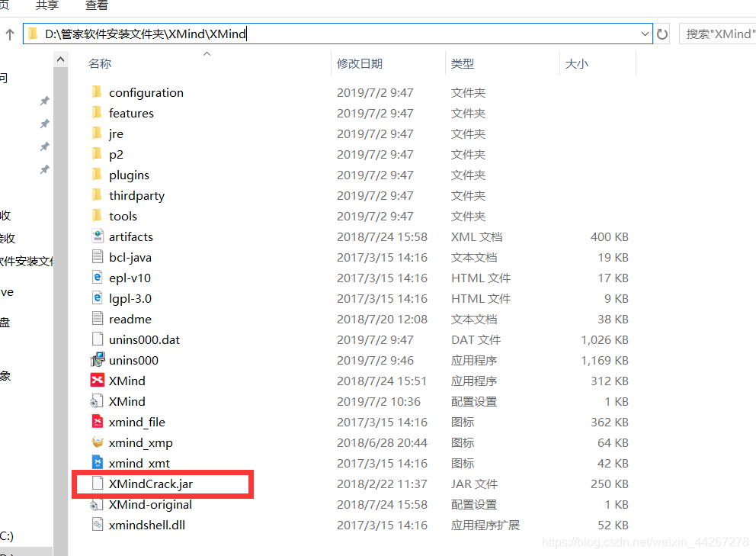Select the folder name configuration
This screenshot has width=756, height=556.
[x=146, y=93]
